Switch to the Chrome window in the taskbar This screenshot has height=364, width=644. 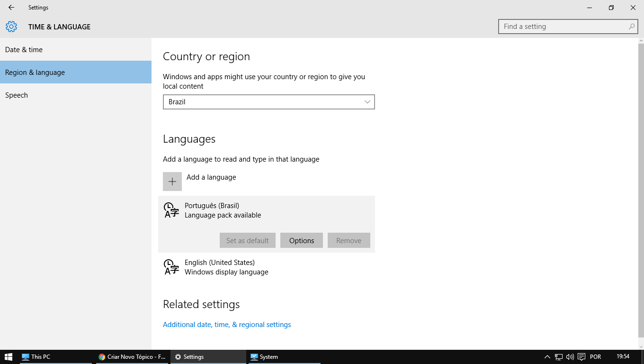[x=132, y=357]
